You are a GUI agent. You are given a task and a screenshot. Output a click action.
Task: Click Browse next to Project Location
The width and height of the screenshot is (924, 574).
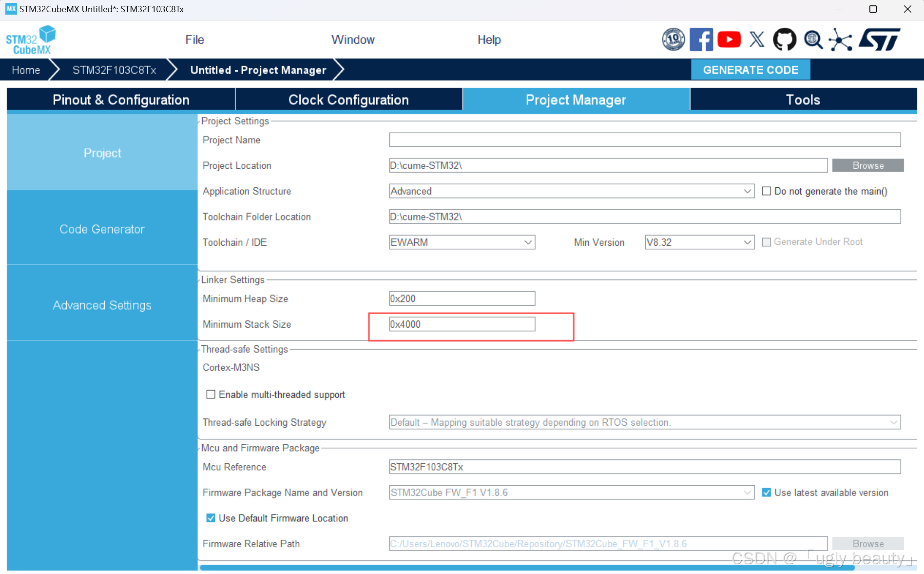tap(868, 165)
